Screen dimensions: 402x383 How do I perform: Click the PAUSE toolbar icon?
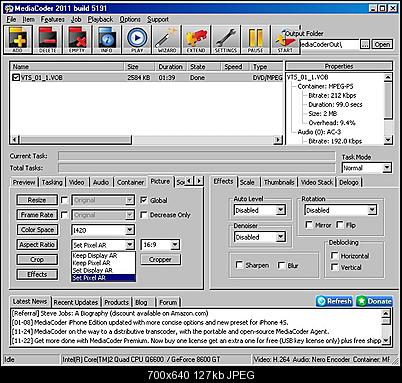click(x=255, y=40)
